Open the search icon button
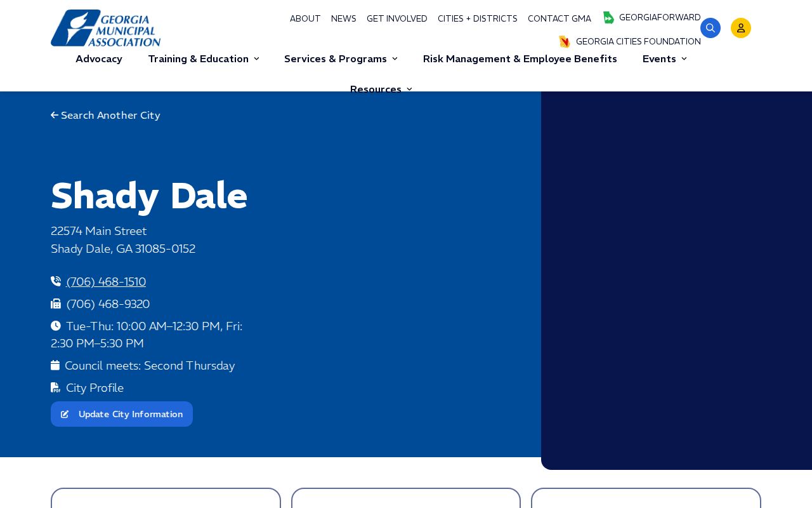 pyautogui.click(x=710, y=28)
